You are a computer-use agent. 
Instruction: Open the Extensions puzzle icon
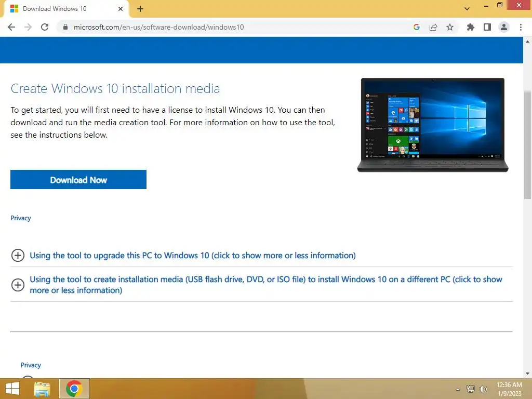point(471,27)
